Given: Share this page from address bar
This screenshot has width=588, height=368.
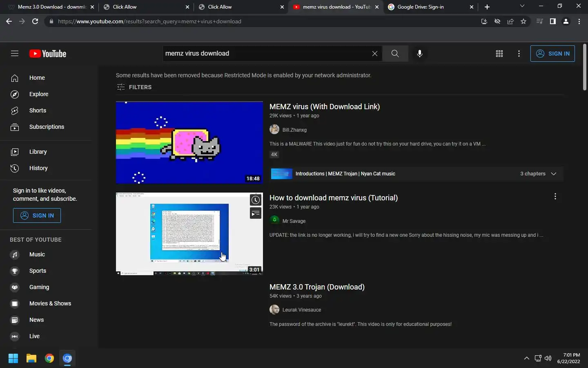Looking at the screenshot, I should coord(510,21).
